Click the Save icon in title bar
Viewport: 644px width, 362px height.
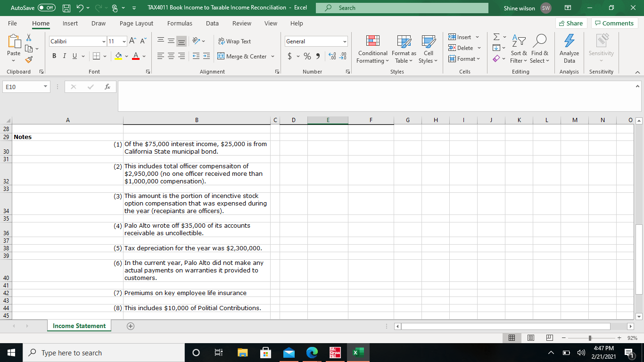click(x=67, y=8)
